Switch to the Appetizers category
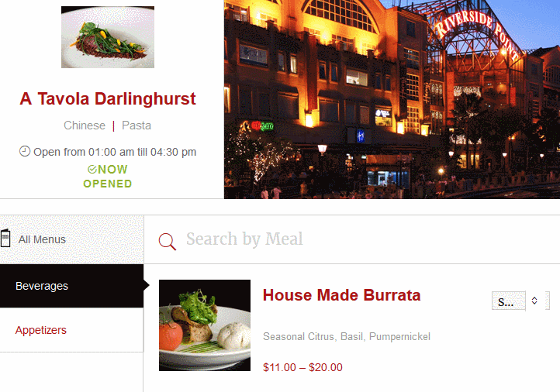The width and height of the screenshot is (560, 392). pos(72,330)
